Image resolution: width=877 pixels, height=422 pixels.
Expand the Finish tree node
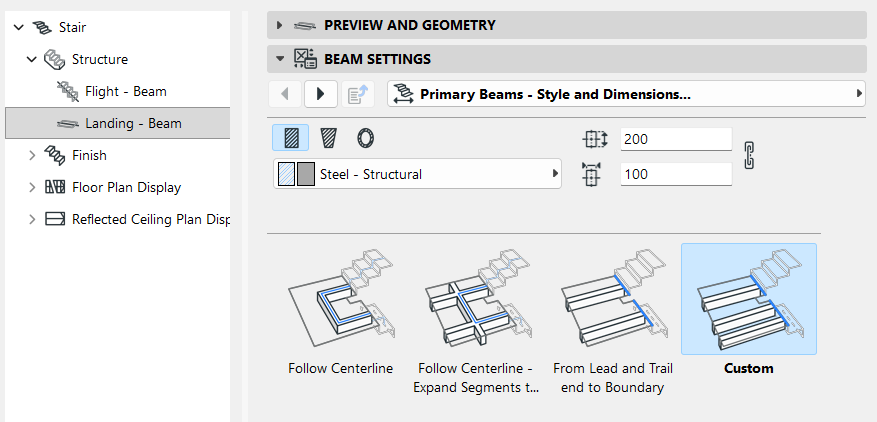[x=32, y=155]
